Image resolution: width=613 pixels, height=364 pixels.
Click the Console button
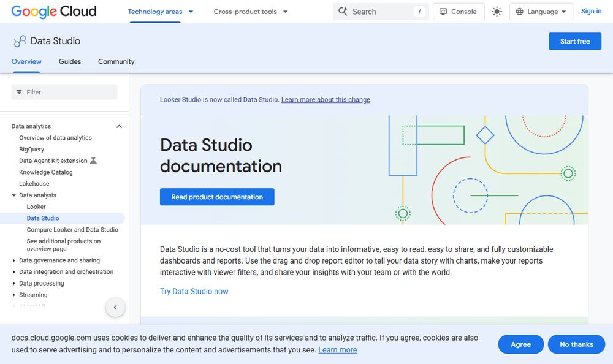pos(459,12)
